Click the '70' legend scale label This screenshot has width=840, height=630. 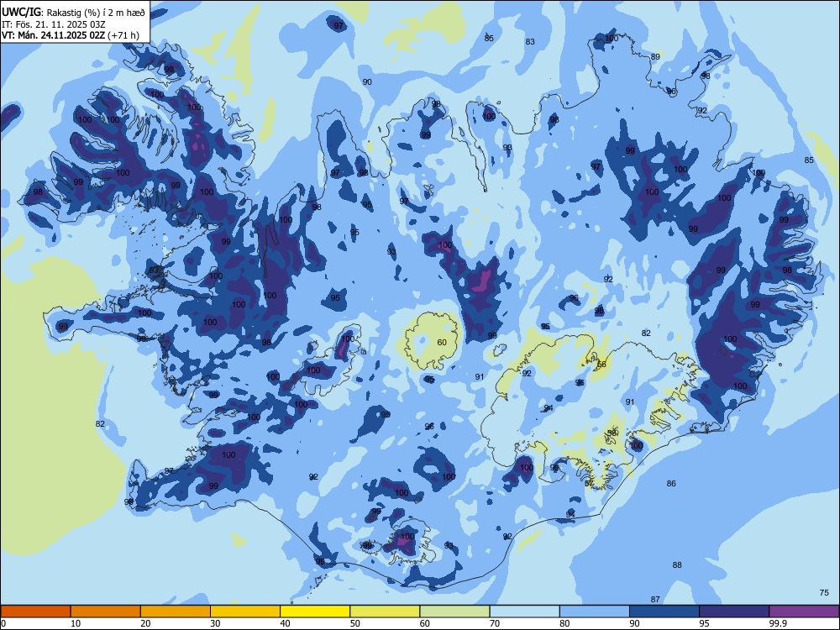point(495,623)
